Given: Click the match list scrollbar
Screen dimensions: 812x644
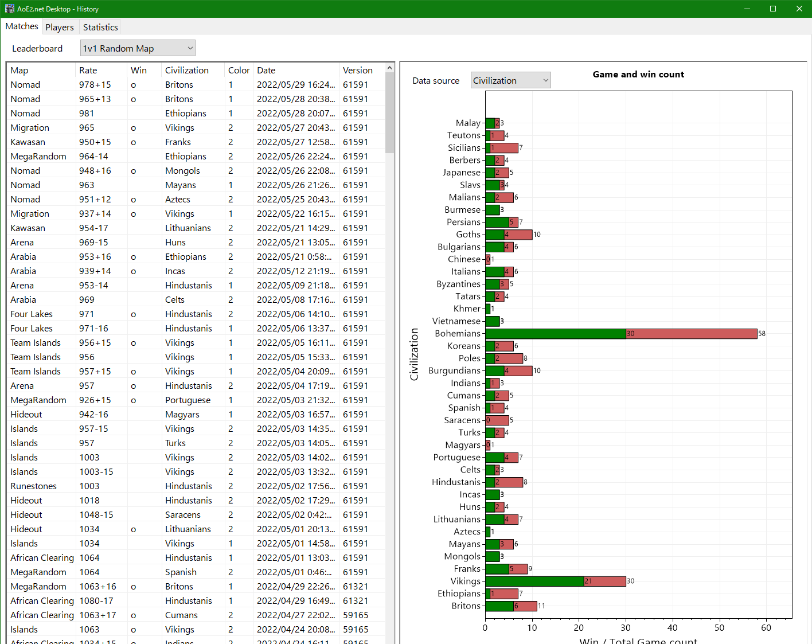Looking at the screenshot, I should coord(389,115).
